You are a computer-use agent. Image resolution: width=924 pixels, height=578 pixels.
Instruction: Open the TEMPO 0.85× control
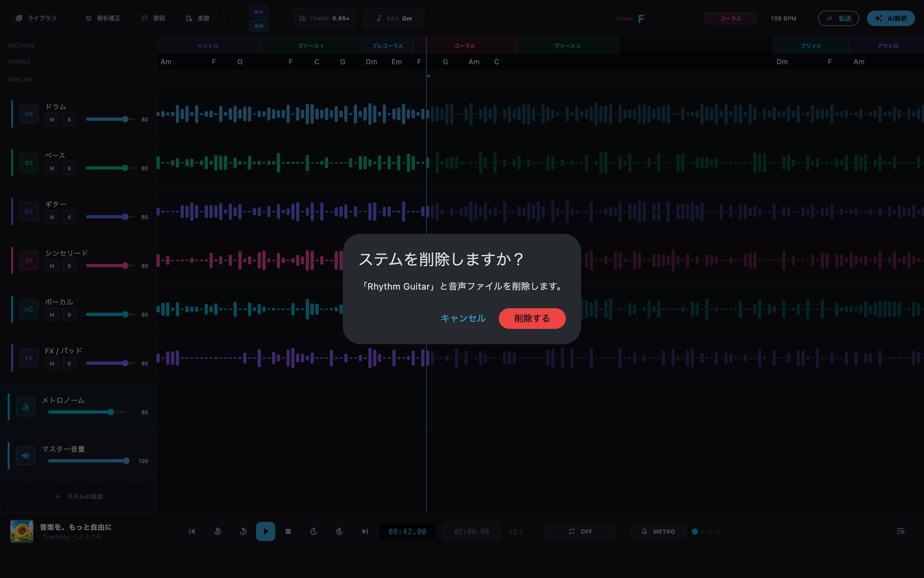click(x=324, y=18)
